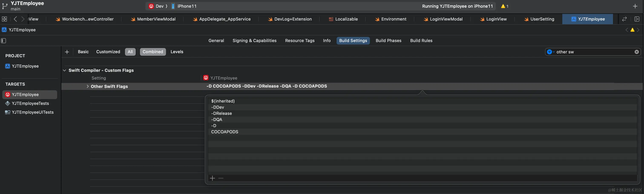Image resolution: width=644 pixels, height=194 pixels.
Task: Select the -DRelease flag entry
Action: 221,114
